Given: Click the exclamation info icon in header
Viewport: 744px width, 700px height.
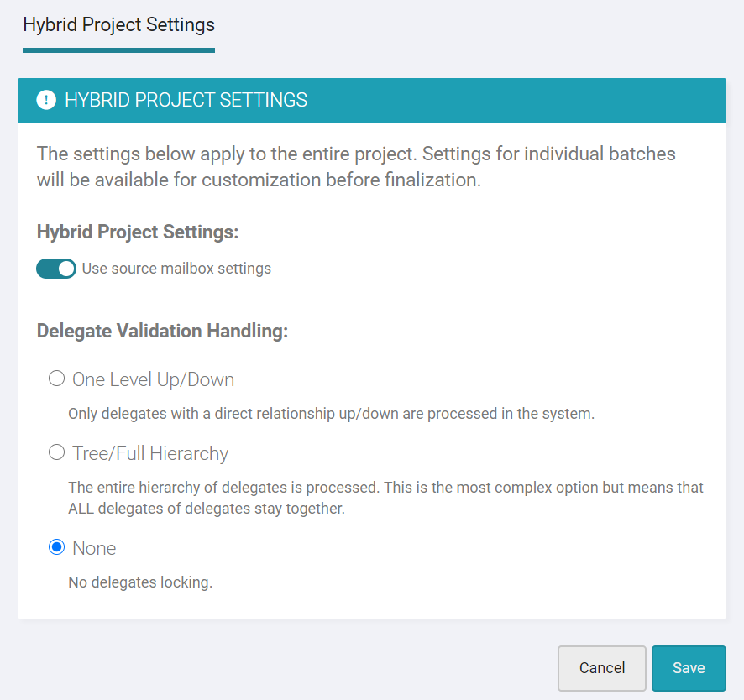Looking at the screenshot, I should (x=46, y=100).
